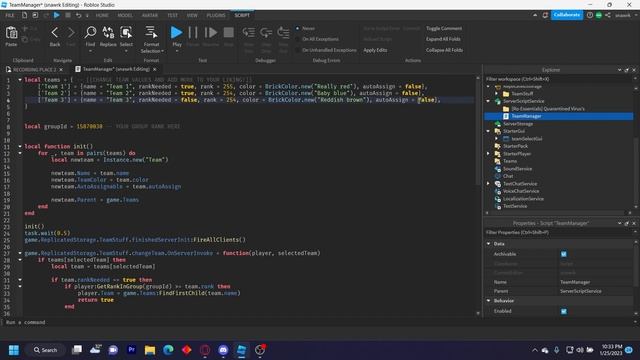640x360 pixels.
Task: Expand TextChatService in Explorer
Action: 488,184
